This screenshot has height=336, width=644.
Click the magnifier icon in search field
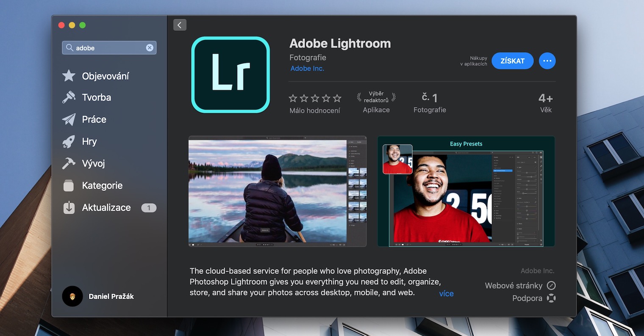69,48
